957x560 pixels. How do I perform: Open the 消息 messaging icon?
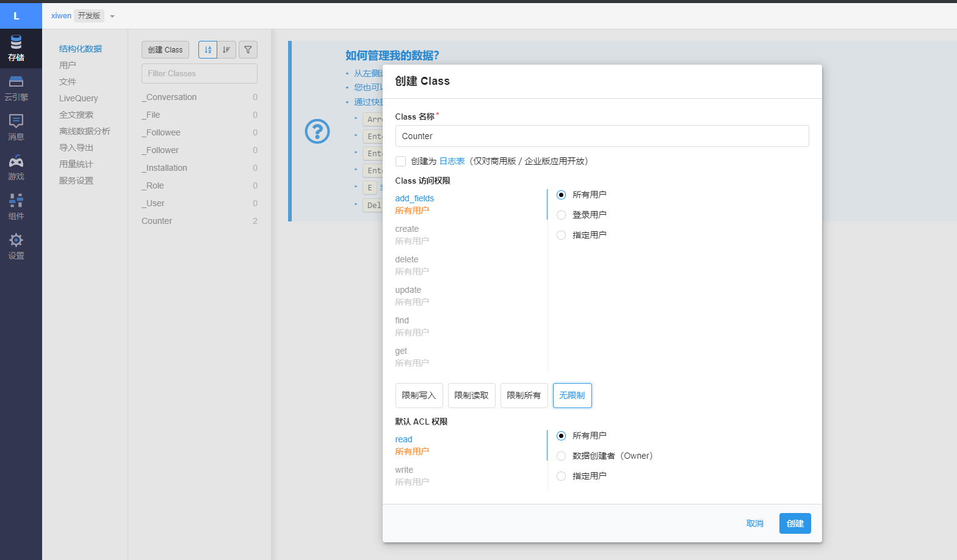click(x=16, y=127)
